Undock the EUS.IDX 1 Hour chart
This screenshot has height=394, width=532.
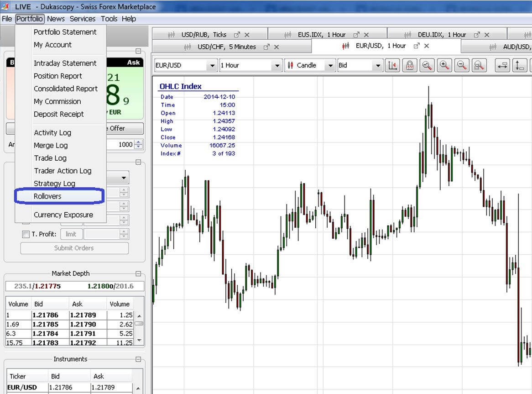tap(356, 35)
